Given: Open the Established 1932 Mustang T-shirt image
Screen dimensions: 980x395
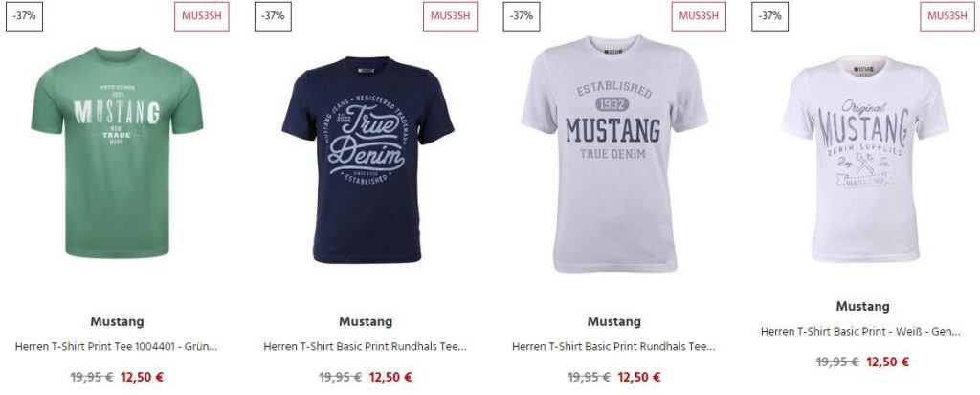Looking at the screenshot, I should [614, 154].
